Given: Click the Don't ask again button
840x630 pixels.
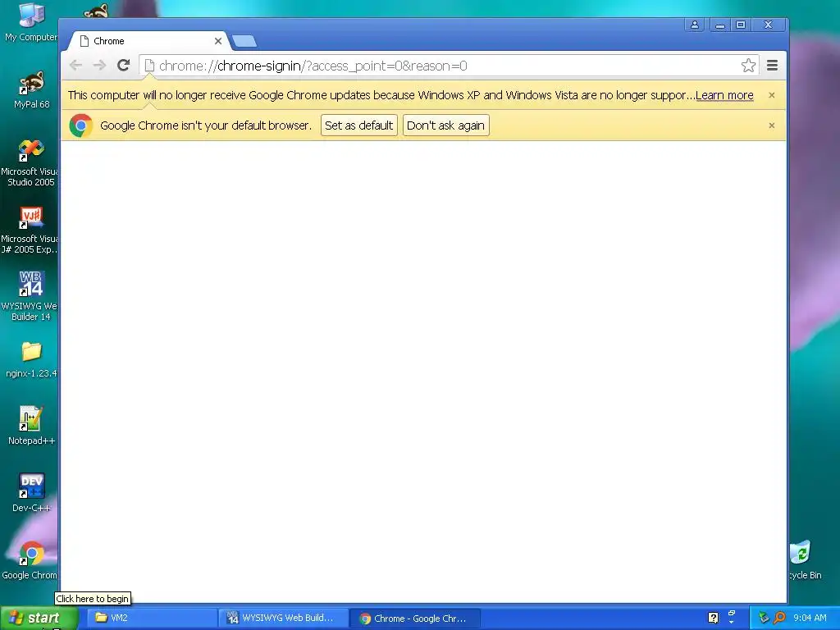Looking at the screenshot, I should point(445,126).
